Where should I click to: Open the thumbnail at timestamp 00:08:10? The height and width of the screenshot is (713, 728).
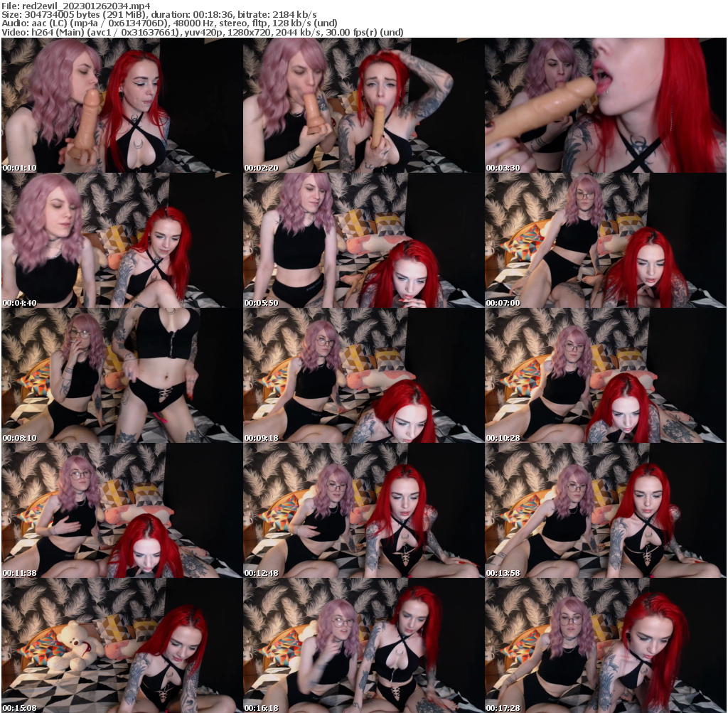[121, 374]
